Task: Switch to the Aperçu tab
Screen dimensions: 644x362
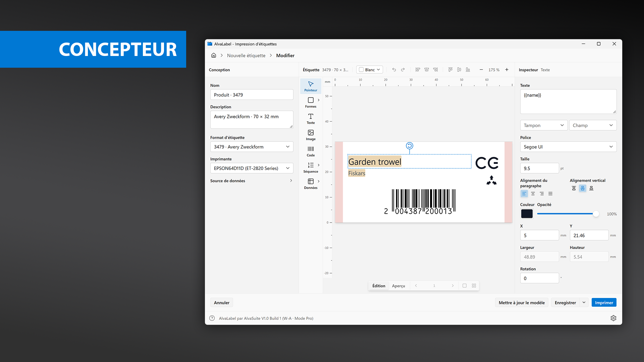Action: click(x=398, y=286)
